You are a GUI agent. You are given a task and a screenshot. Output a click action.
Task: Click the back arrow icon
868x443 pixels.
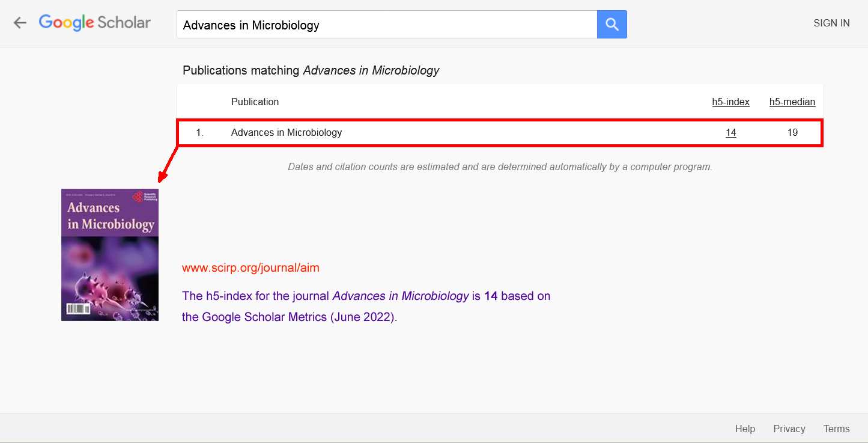20,23
